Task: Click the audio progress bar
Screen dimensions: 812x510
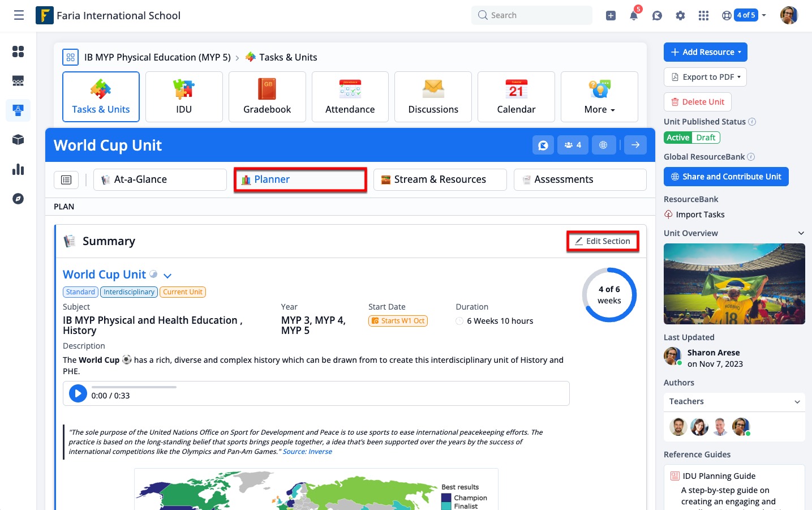Action: (134, 387)
